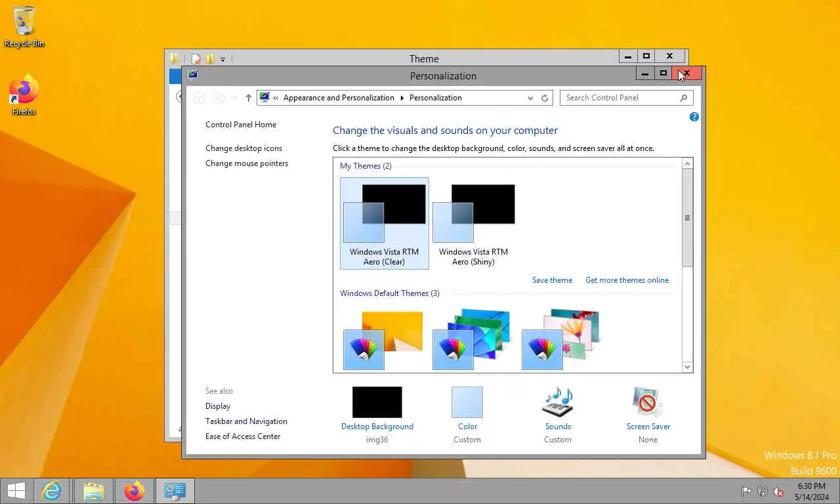Open Ease of Access Center link

click(243, 436)
